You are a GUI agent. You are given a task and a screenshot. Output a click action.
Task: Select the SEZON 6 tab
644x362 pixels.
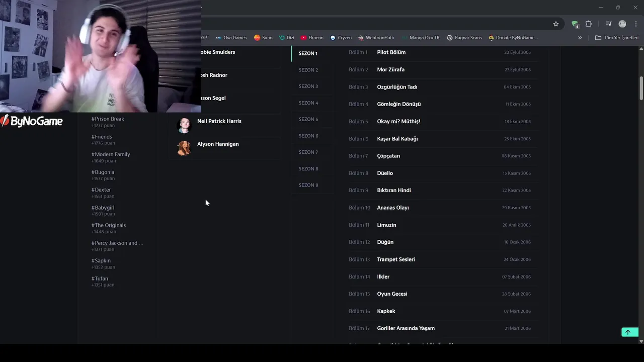(308, 136)
